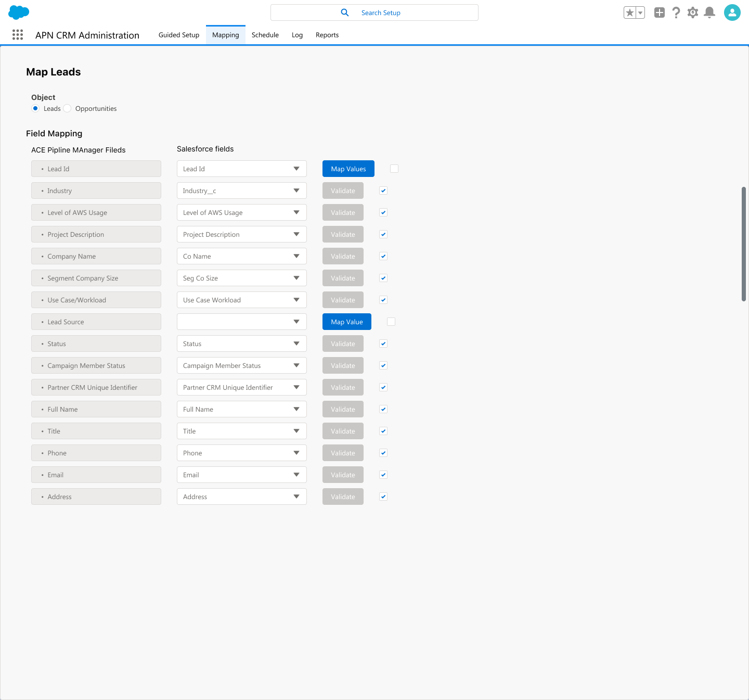Image resolution: width=749 pixels, height=700 pixels.
Task: Open the Full Name dropdown
Action: (242, 409)
